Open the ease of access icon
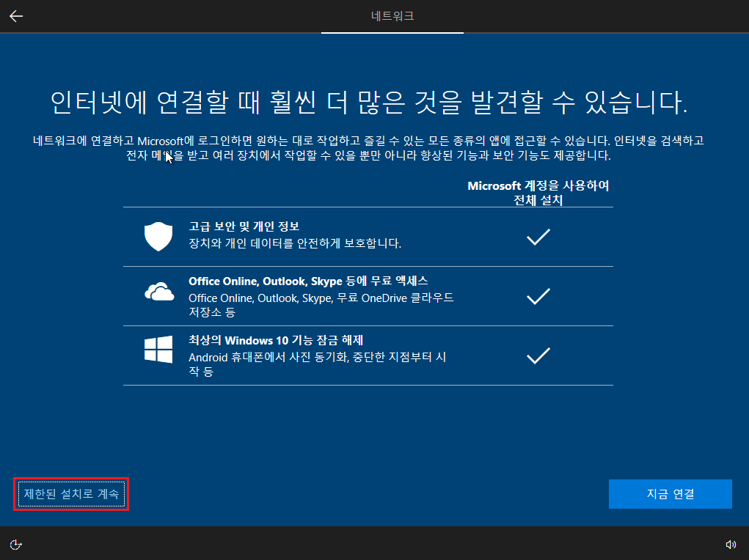The height and width of the screenshot is (560, 749). click(x=15, y=545)
